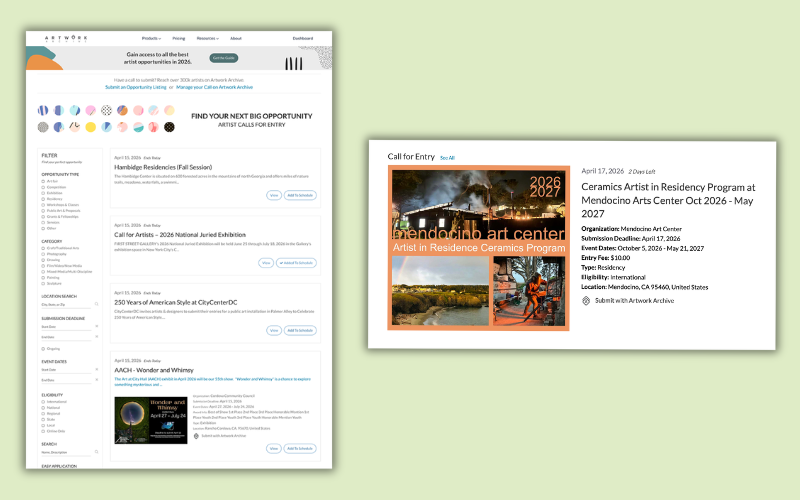Click the yellow circle pattern icon
Screen dimensions: 800x500
coord(91,127)
